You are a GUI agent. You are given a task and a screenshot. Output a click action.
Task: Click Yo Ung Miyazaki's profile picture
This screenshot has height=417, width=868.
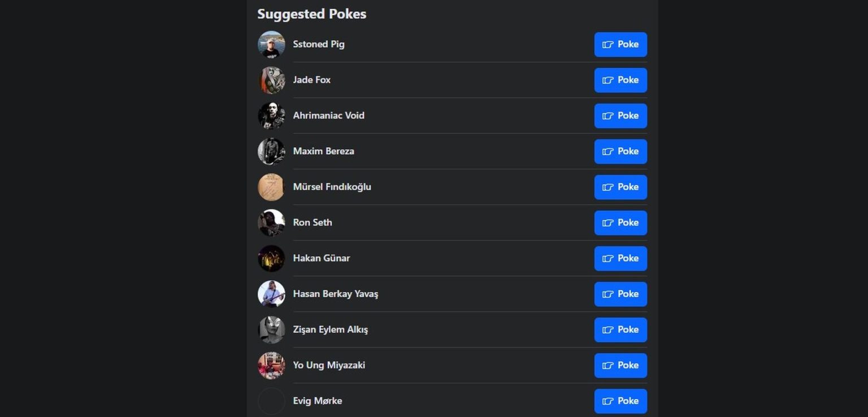click(271, 365)
